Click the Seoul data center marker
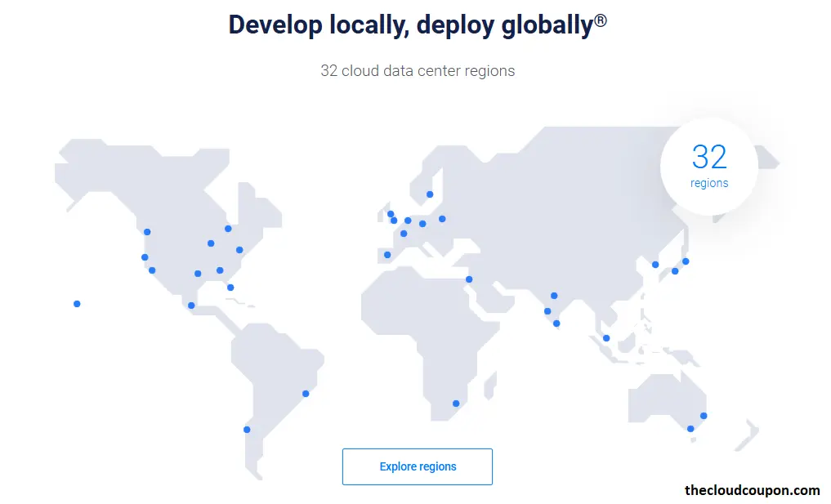The width and height of the screenshot is (831, 504). (655, 265)
